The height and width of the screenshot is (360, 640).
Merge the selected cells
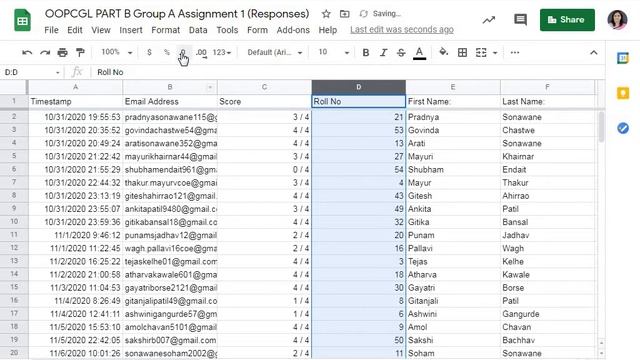(x=481, y=53)
